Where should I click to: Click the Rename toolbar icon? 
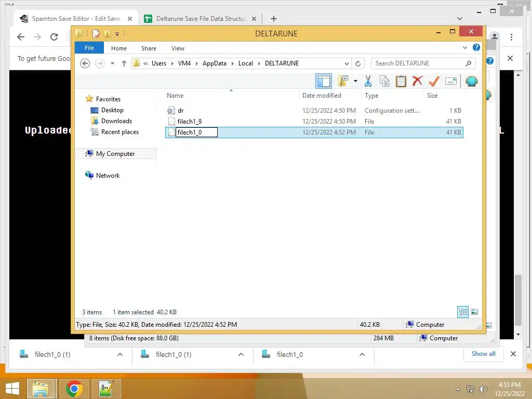pyautogui.click(x=450, y=81)
